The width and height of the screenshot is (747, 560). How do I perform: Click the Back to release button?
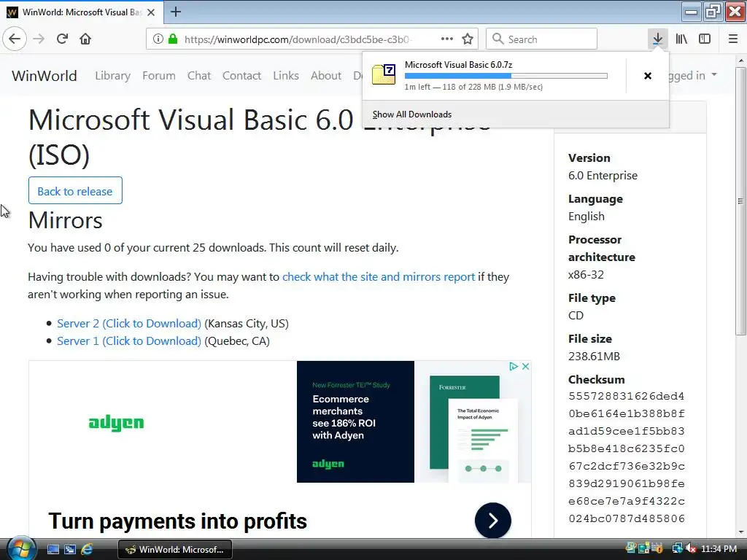point(75,190)
